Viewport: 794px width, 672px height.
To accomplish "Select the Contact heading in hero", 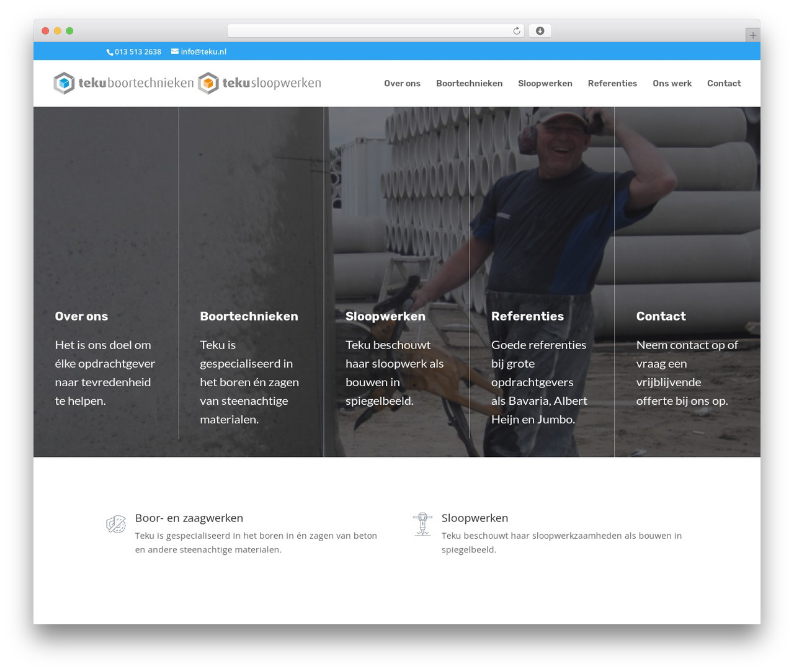I will point(661,316).
